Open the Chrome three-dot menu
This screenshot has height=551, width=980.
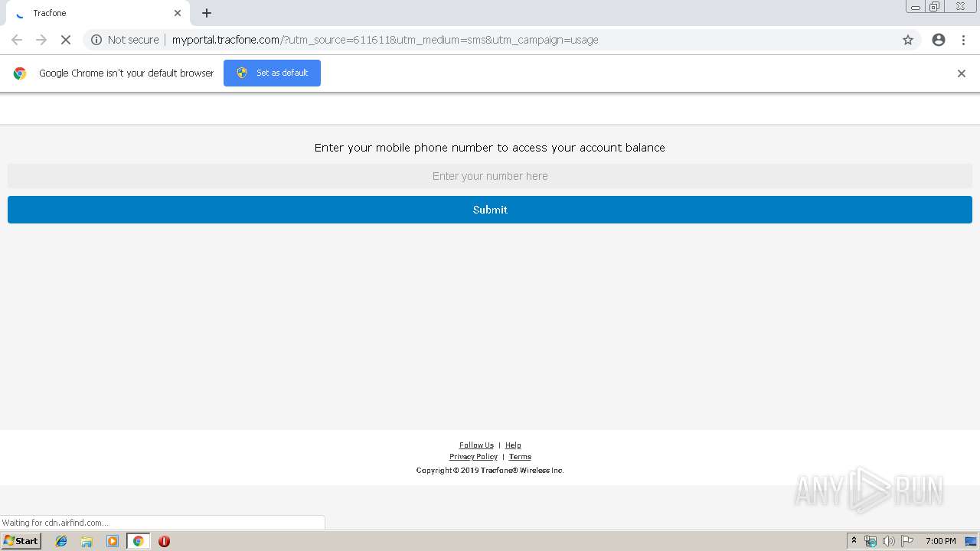click(963, 40)
